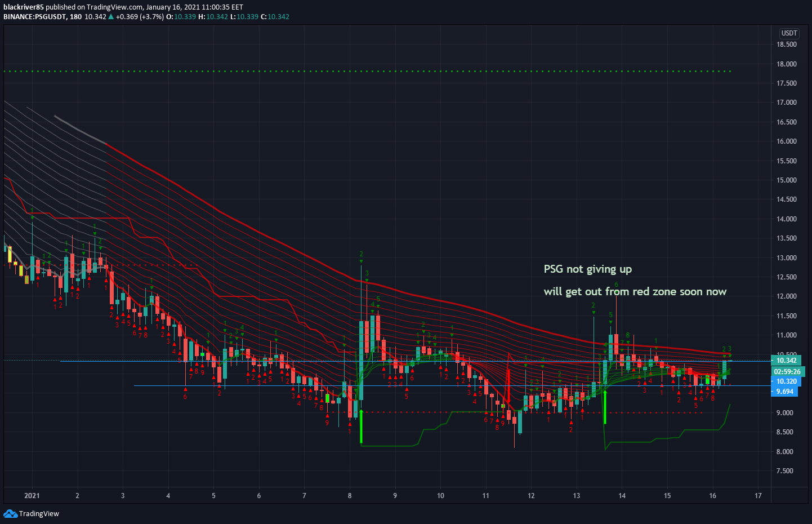
Task: Click the BINANCE:PSGUSDT symbol title
Action: pos(35,17)
